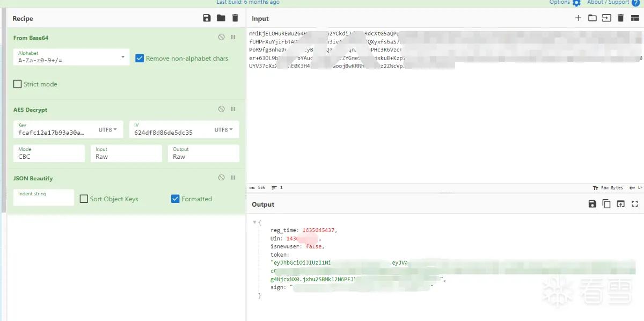Image resolution: width=644 pixels, height=321 pixels.
Task: Add new input tab with plus icon
Action: coord(578,18)
